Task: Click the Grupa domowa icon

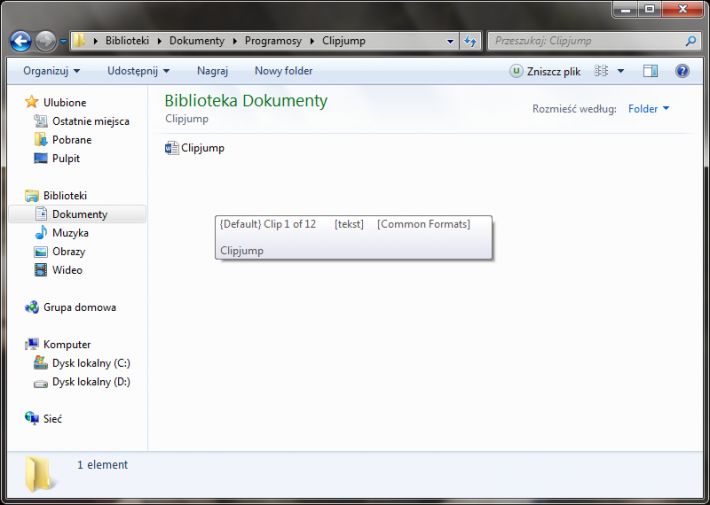Action: point(32,307)
